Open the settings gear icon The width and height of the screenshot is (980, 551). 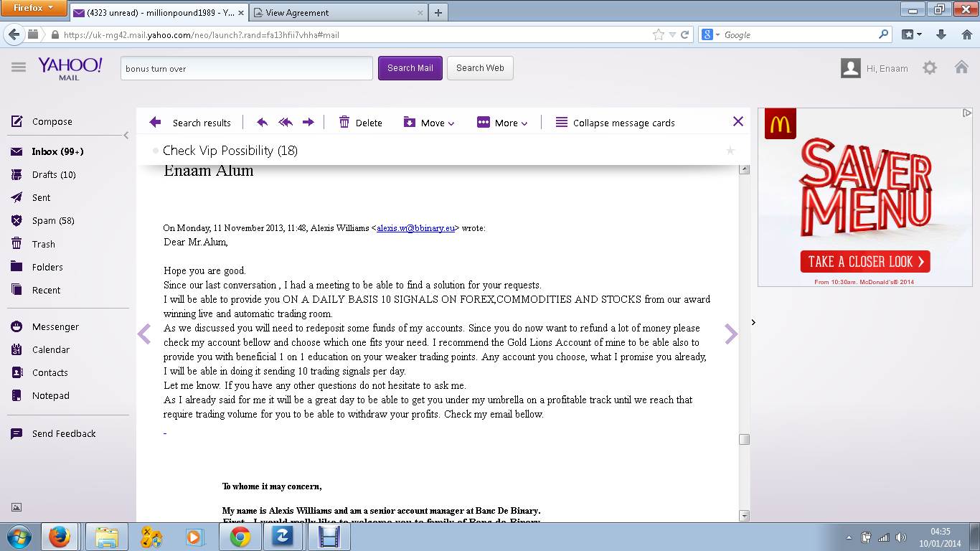[x=930, y=68]
